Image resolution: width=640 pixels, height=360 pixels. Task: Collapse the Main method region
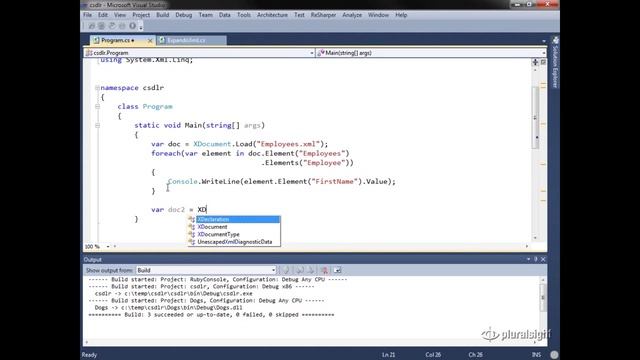click(x=97, y=125)
